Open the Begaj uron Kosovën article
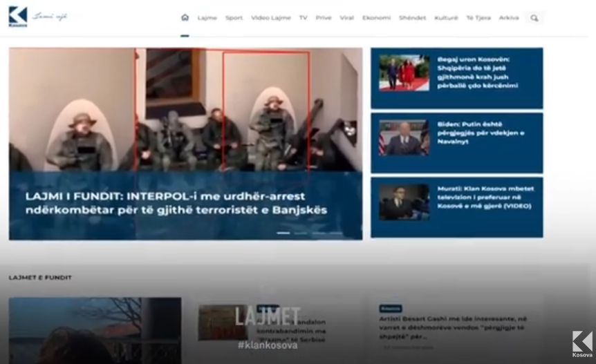This screenshot has height=364, width=596. click(478, 73)
